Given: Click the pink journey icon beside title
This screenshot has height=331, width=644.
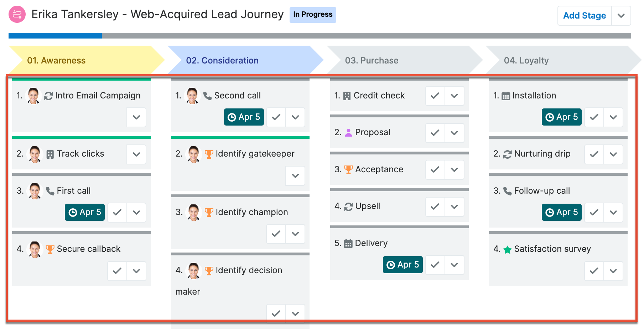Looking at the screenshot, I should (17, 14).
